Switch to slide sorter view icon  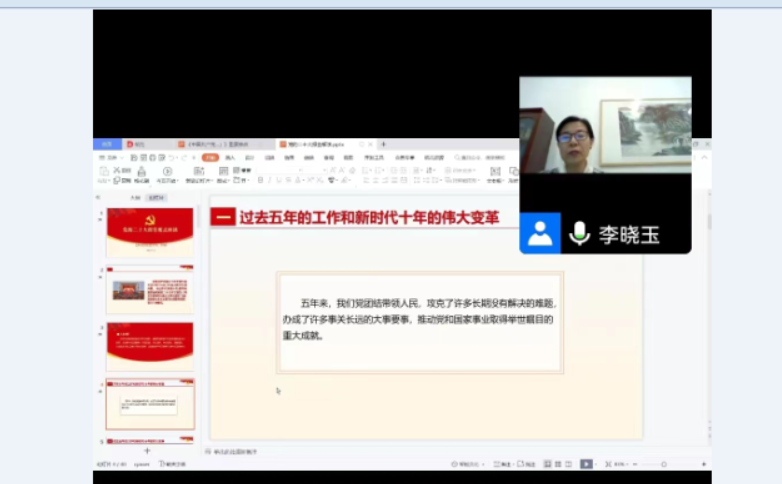click(x=560, y=464)
